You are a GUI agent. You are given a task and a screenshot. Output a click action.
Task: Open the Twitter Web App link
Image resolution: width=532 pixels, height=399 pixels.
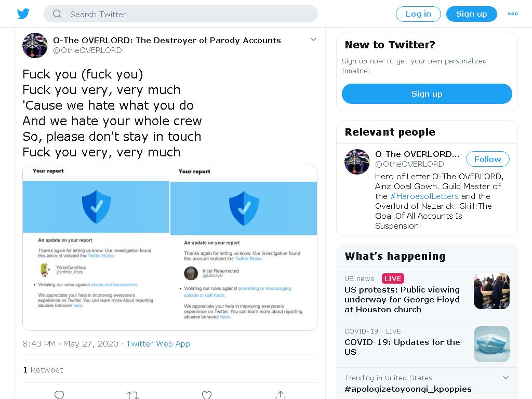pos(158,344)
